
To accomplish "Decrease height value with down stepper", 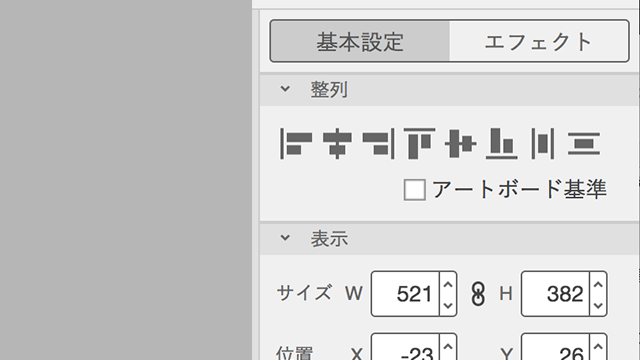I will (598, 305).
